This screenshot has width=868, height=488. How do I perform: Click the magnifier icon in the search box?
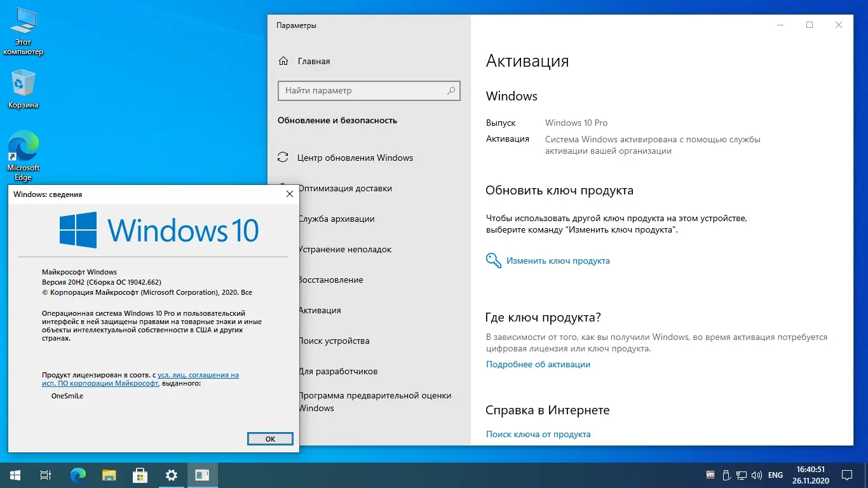pos(451,91)
